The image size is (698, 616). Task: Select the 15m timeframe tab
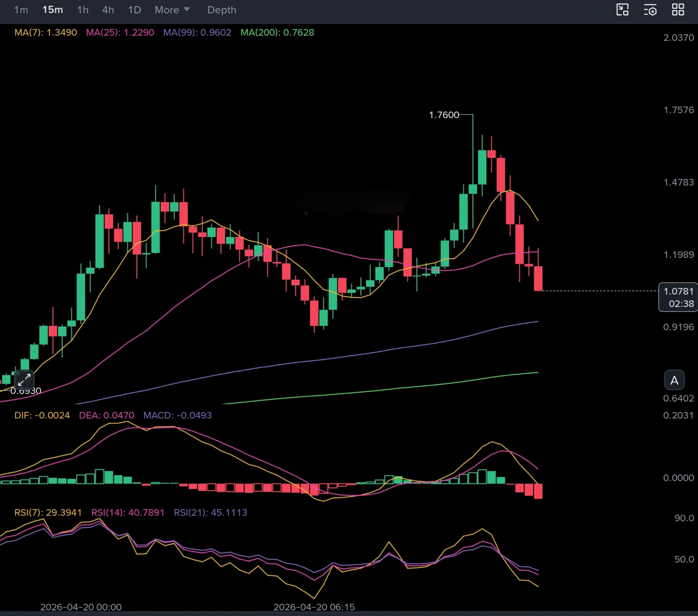tap(53, 10)
